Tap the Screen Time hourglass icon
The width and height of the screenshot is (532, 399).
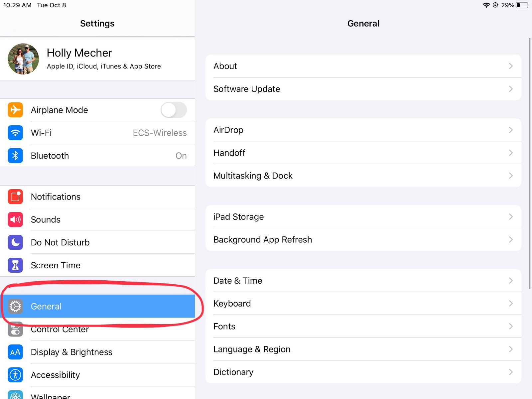click(15, 265)
